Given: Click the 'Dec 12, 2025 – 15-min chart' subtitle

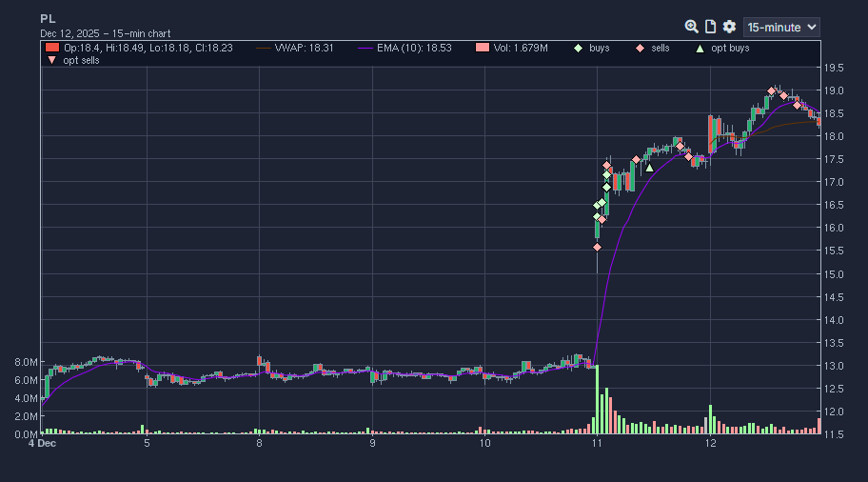Looking at the screenshot, I should point(106,33).
